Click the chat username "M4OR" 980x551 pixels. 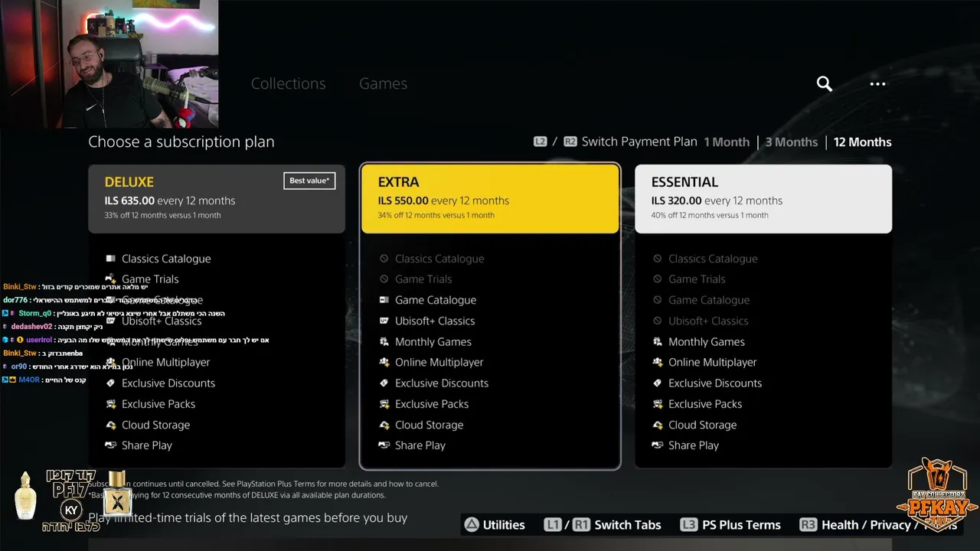28,380
